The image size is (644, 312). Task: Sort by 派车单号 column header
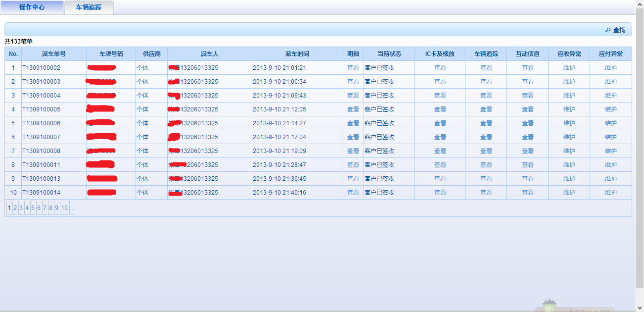[x=53, y=54]
